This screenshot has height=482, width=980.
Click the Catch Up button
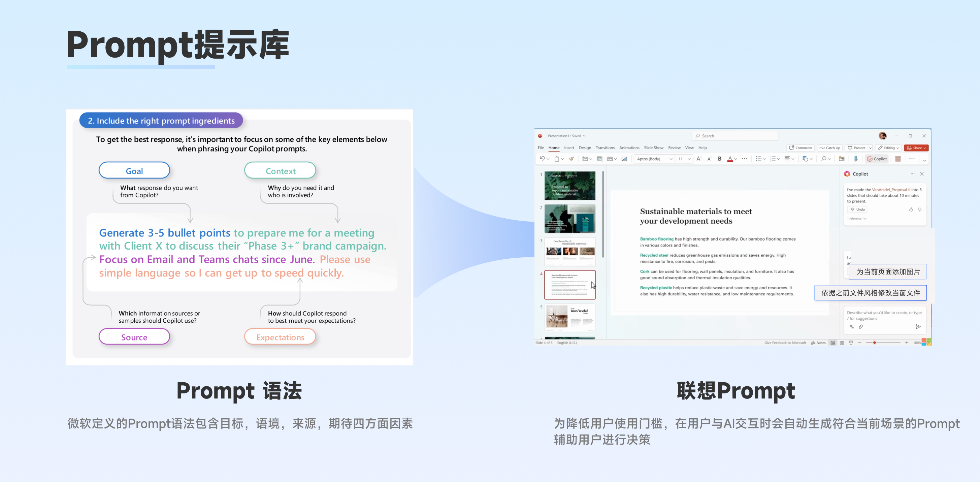[x=829, y=148]
